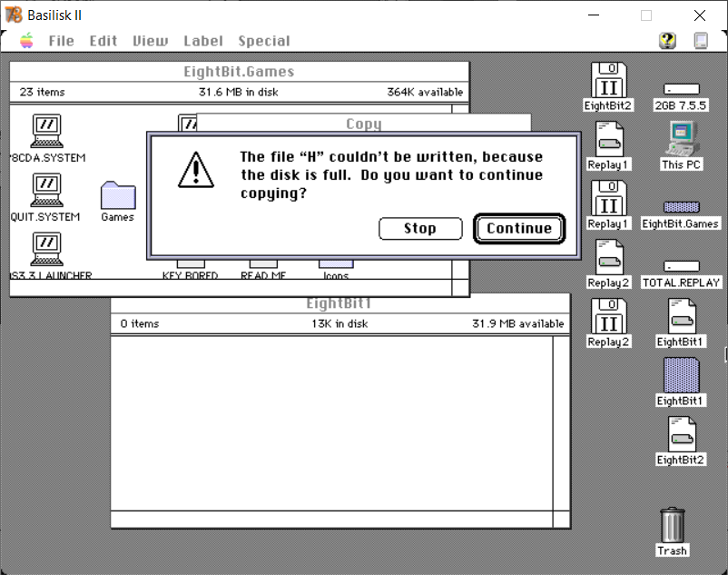The height and width of the screenshot is (575, 728).
Task: Select the EightBit2 floppy disk icon on desktop
Action: 608,81
